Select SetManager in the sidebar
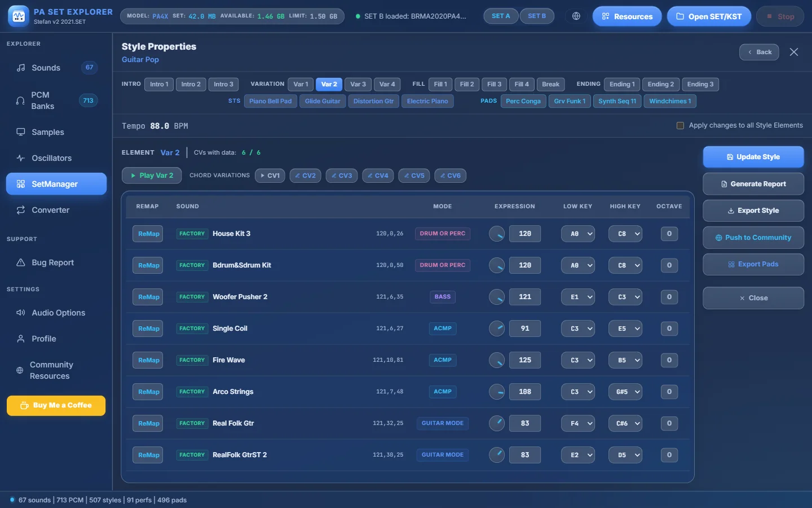812x508 pixels. pyautogui.click(x=56, y=184)
